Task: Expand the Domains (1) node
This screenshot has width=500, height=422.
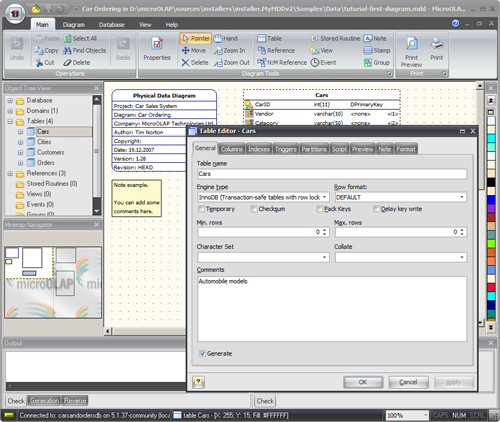Action: pyautogui.click(x=10, y=111)
